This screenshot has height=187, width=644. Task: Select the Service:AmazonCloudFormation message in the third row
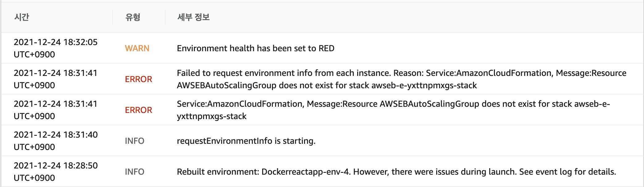(393, 110)
